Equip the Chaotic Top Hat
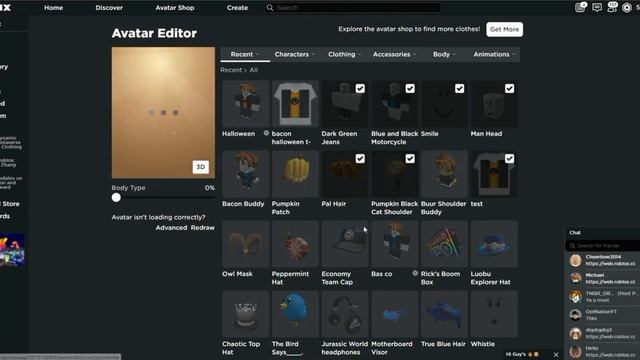The image size is (640, 360). [x=246, y=314]
